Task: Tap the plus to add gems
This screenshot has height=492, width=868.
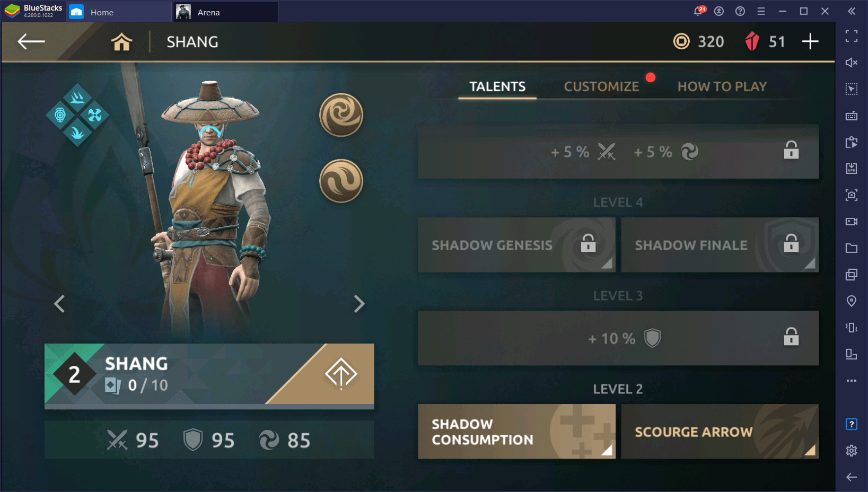Action: click(x=810, y=41)
